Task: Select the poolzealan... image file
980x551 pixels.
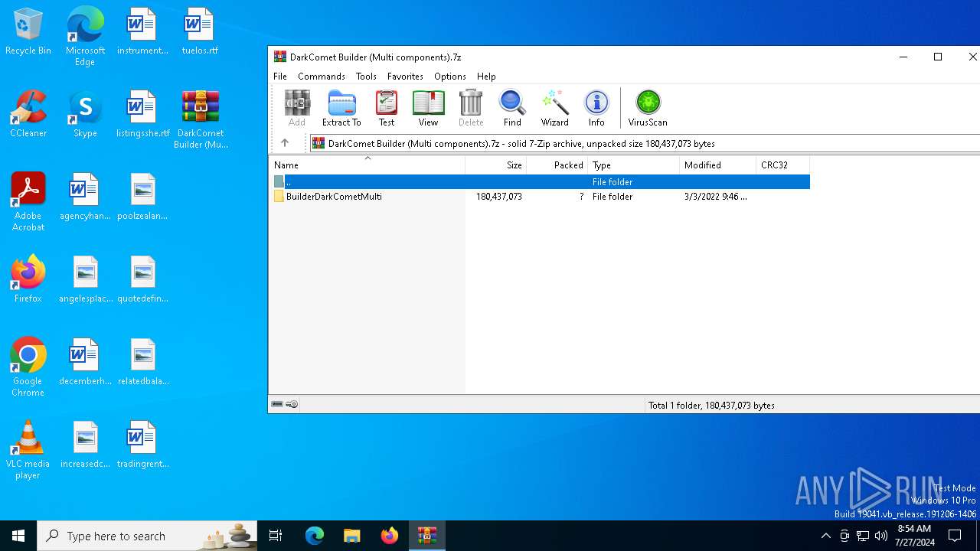Action: click(142, 197)
